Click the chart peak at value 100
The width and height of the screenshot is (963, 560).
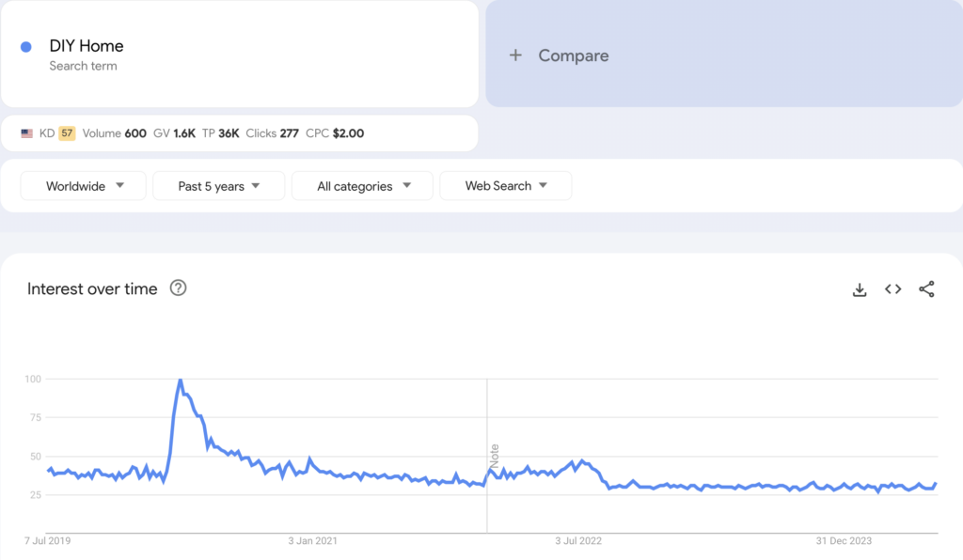180,380
